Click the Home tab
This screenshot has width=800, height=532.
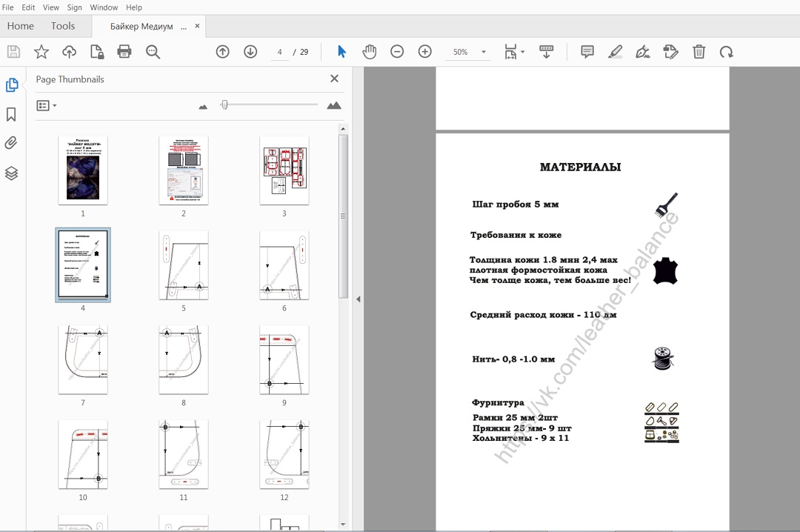(x=20, y=26)
